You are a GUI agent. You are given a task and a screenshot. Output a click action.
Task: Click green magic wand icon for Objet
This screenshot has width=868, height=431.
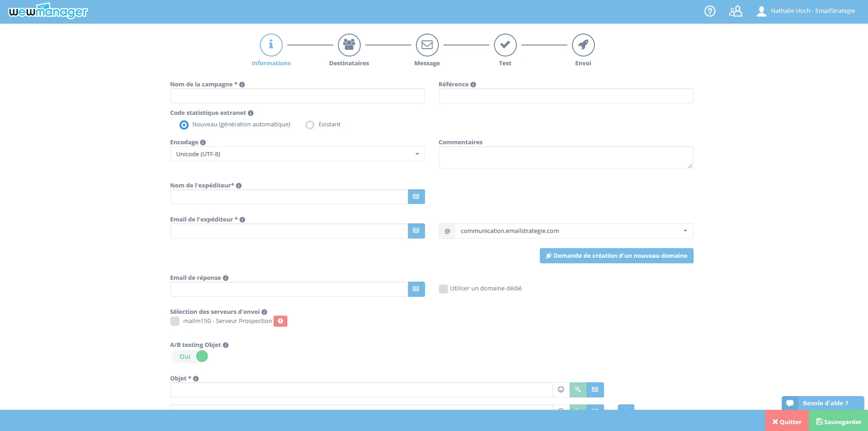[578, 390]
